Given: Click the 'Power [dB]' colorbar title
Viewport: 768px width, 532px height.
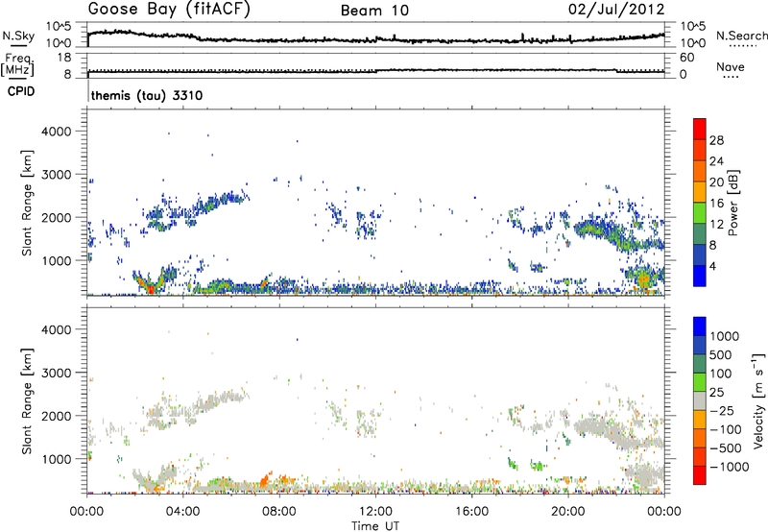Looking at the screenshot, I should pyautogui.click(x=733, y=203).
